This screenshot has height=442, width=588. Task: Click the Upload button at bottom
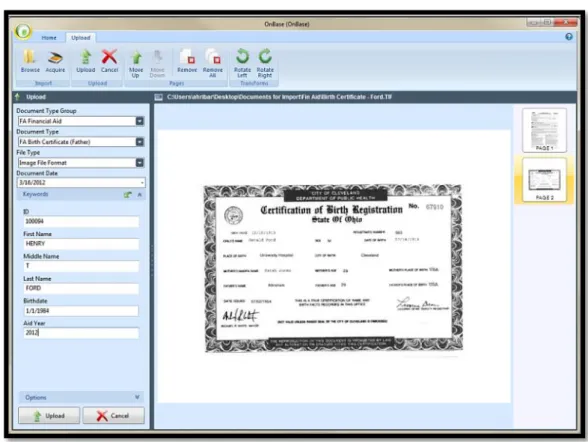pyautogui.click(x=49, y=416)
